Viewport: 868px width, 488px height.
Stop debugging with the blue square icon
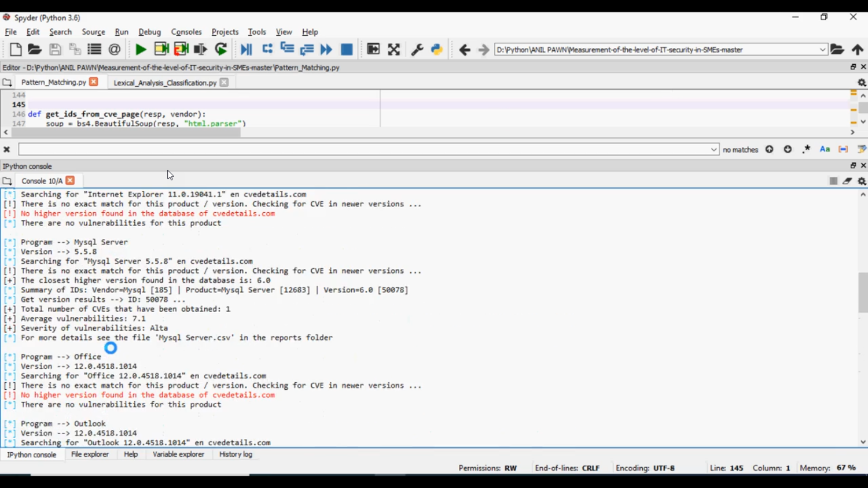pyautogui.click(x=347, y=50)
